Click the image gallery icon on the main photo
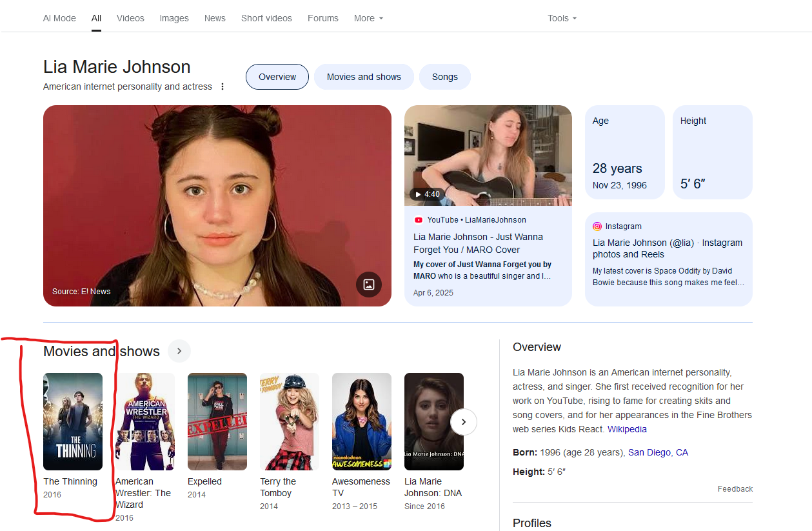This screenshot has height=531, width=812. click(369, 285)
